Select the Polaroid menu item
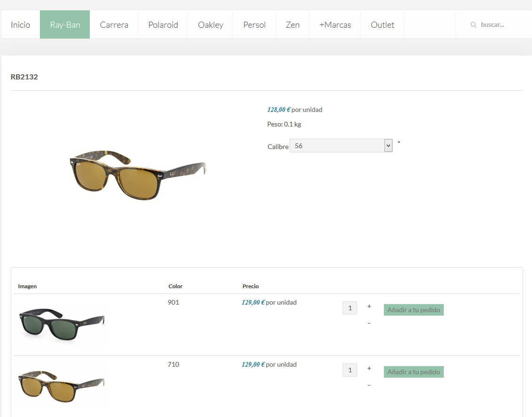The image size is (532, 417). [x=163, y=25]
